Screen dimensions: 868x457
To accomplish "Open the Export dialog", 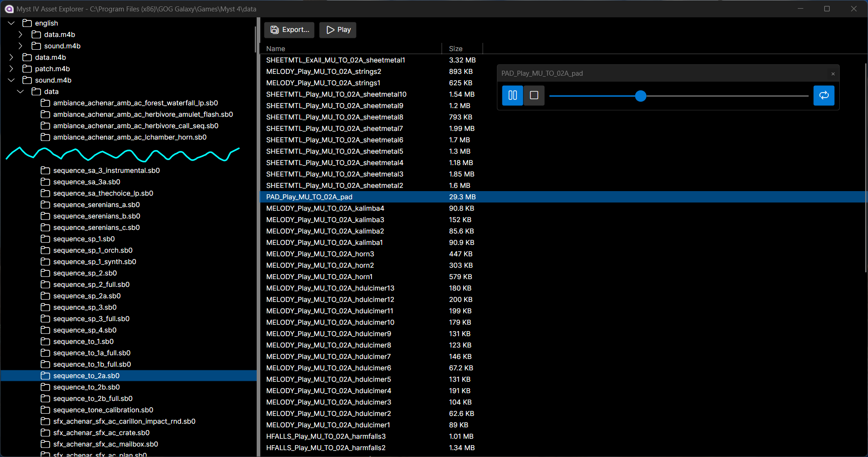I will pos(289,30).
